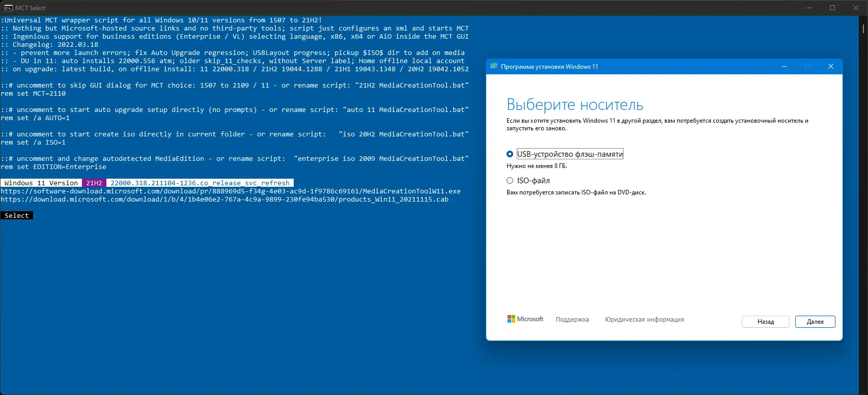Continue with the Далее button
Viewport: 868px width, 395px height.
(815, 322)
